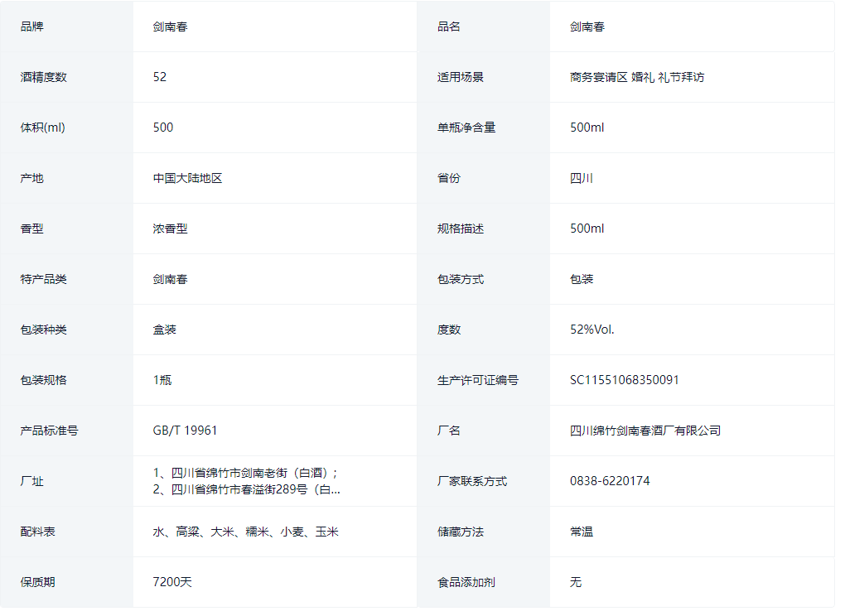Click ingredients 水、高粱、大米、糯米、小麦、玉米
The width and height of the screenshot is (845, 616).
[x=246, y=532]
